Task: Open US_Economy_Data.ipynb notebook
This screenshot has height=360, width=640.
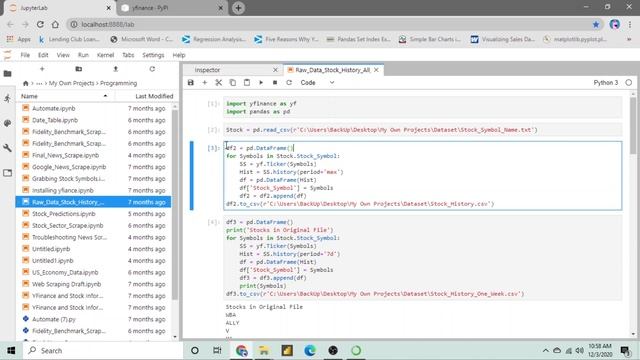Action: pyautogui.click(x=93, y=273)
